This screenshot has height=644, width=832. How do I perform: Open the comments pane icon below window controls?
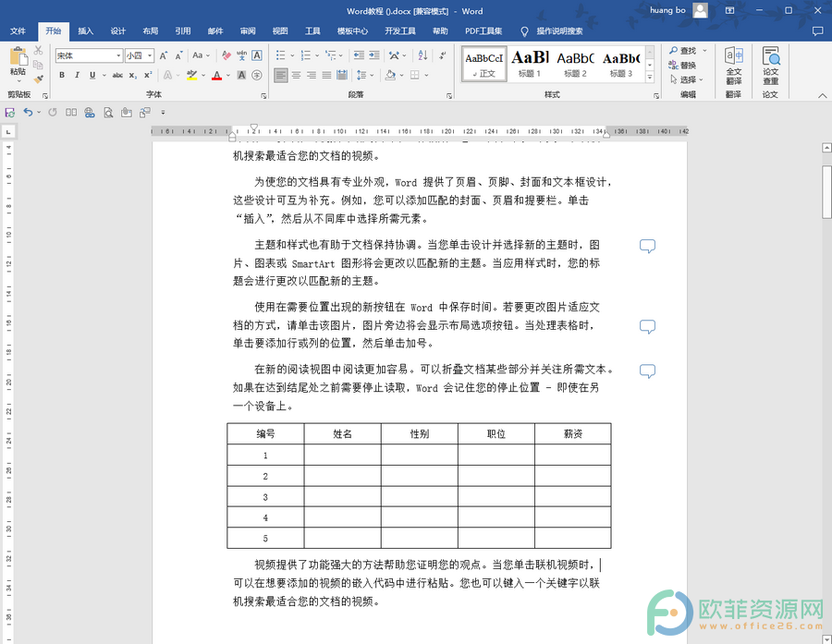[x=818, y=31]
